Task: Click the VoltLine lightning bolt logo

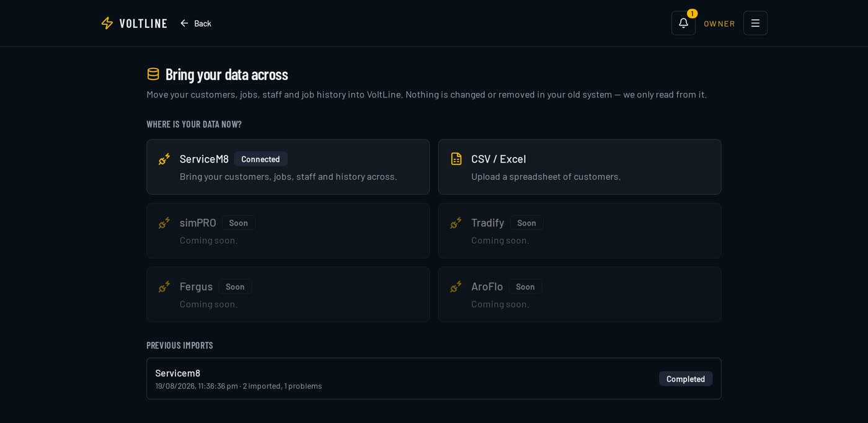Action: (x=107, y=23)
